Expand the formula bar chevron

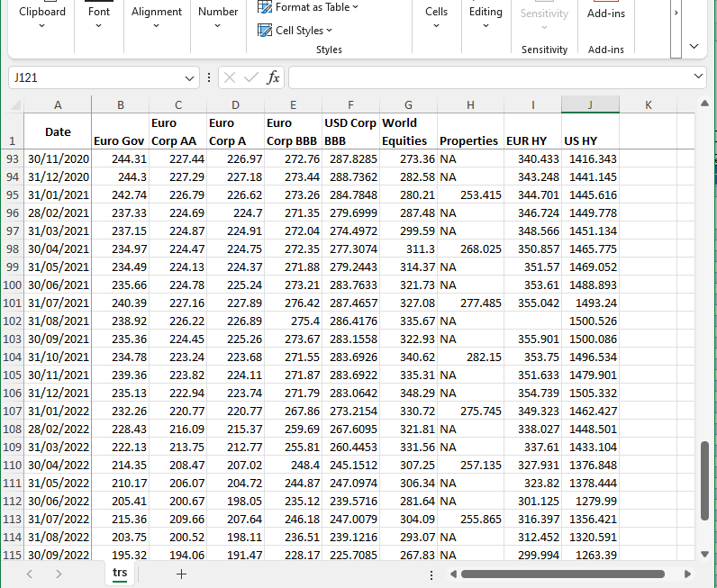(698, 77)
